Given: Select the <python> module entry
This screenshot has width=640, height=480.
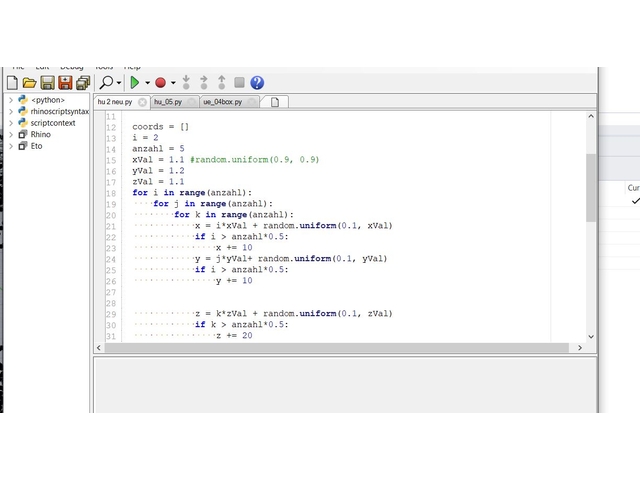Looking at the screenshot, I should point(48,100).
